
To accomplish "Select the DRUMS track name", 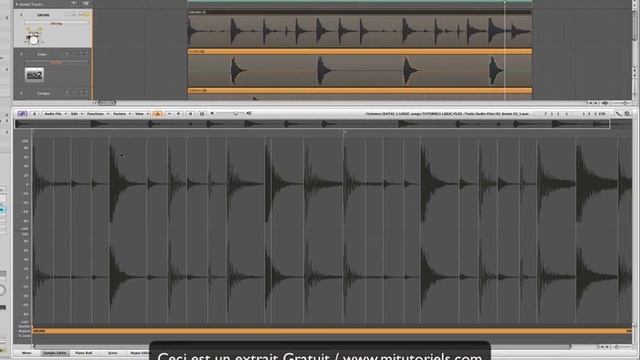I will 43,15.
